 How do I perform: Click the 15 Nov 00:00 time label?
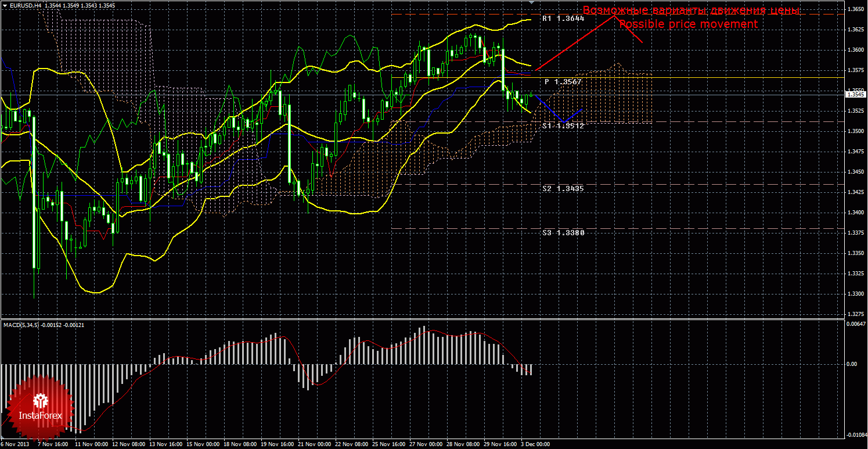click(x=203, y=444)
